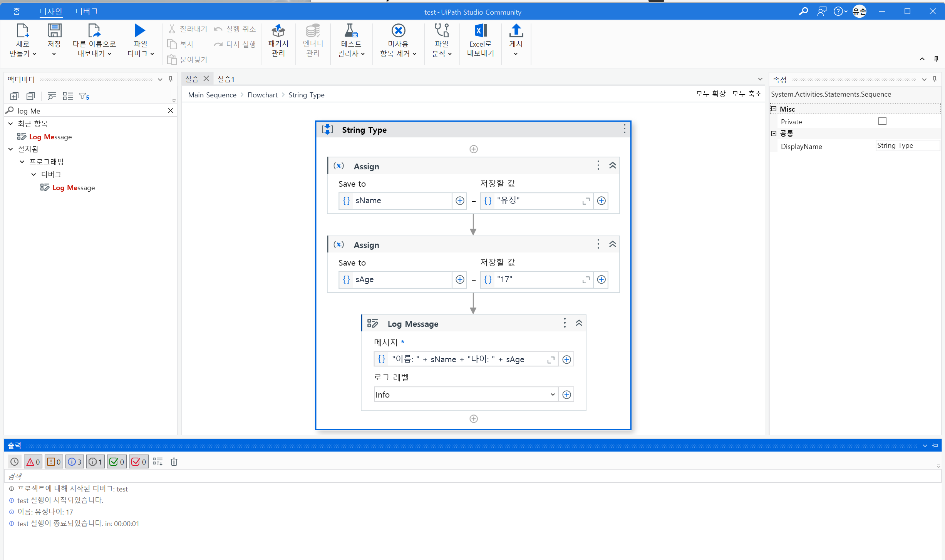Collapse the 공통 property section
This screenshot has width=945, height=560.
[x=774, y=134]
